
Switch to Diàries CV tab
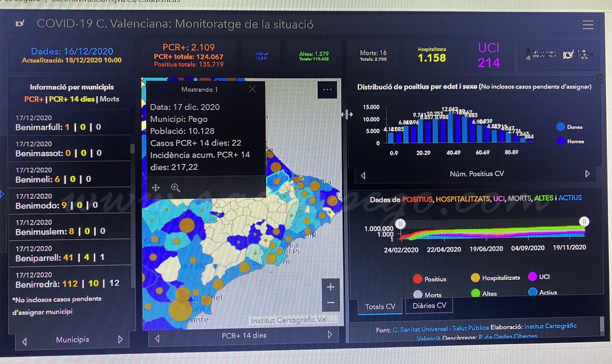(429, 306)
